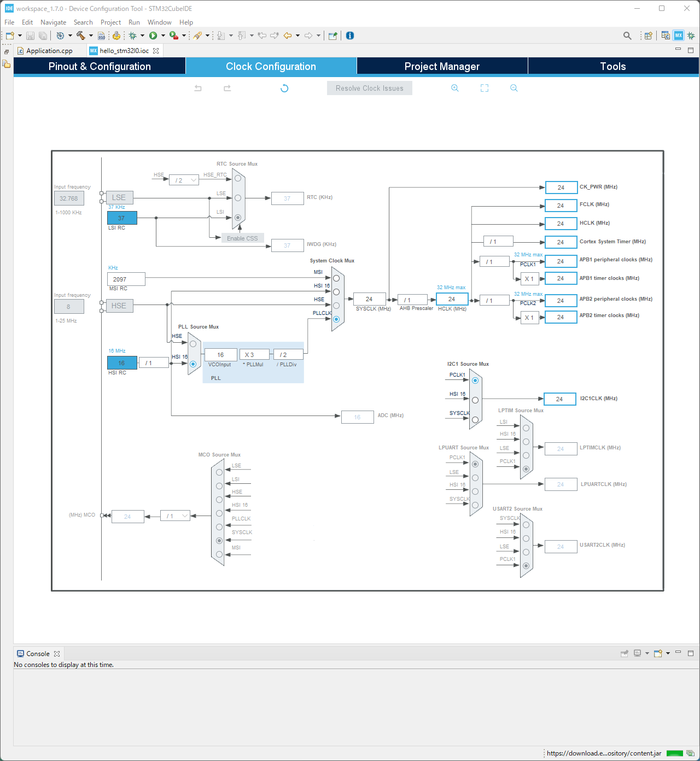The image size is (700, 761).
Task: Click the refresh clock diagram icon
Action: pyautogui.click(x=284, y=88)
